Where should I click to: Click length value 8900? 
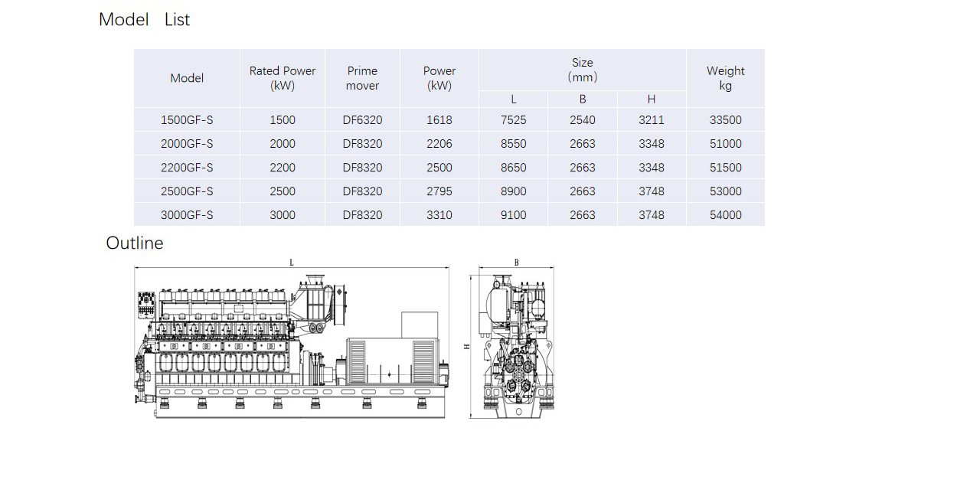514,191
